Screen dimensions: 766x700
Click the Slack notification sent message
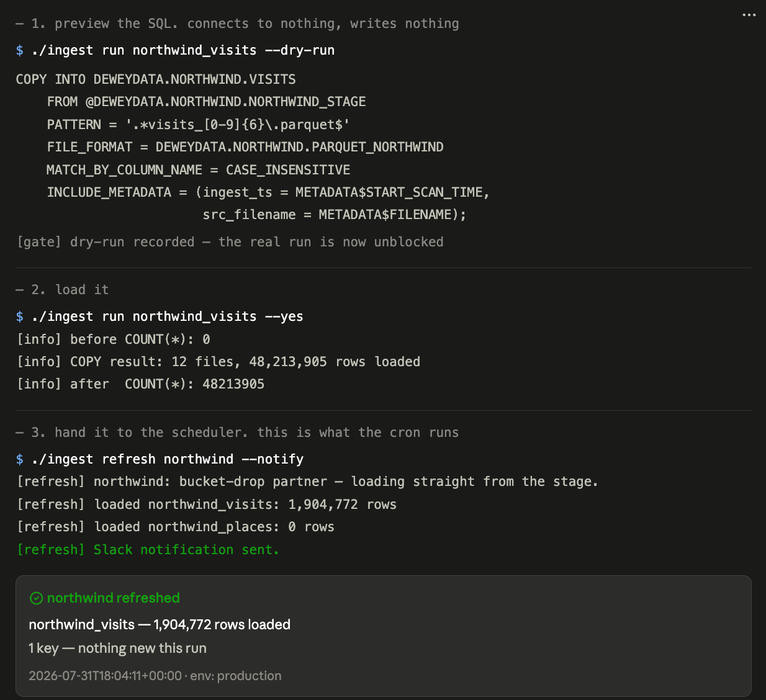tap(148, 550)
